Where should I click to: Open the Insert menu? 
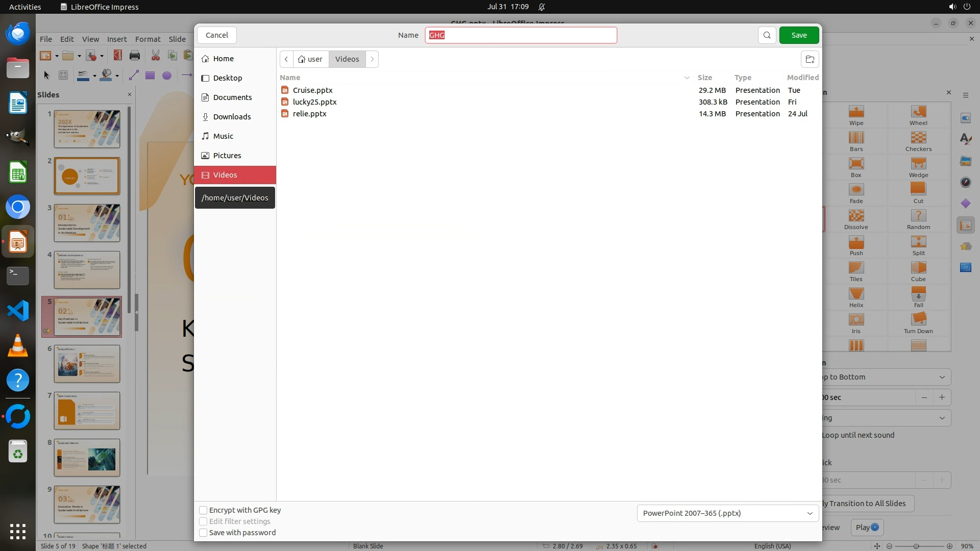coord(117,39)
